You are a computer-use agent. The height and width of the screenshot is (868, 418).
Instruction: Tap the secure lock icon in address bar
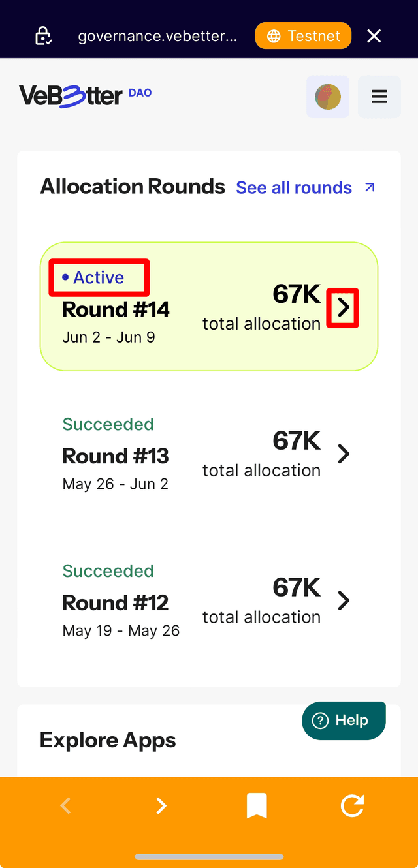[x=44, y=35]
